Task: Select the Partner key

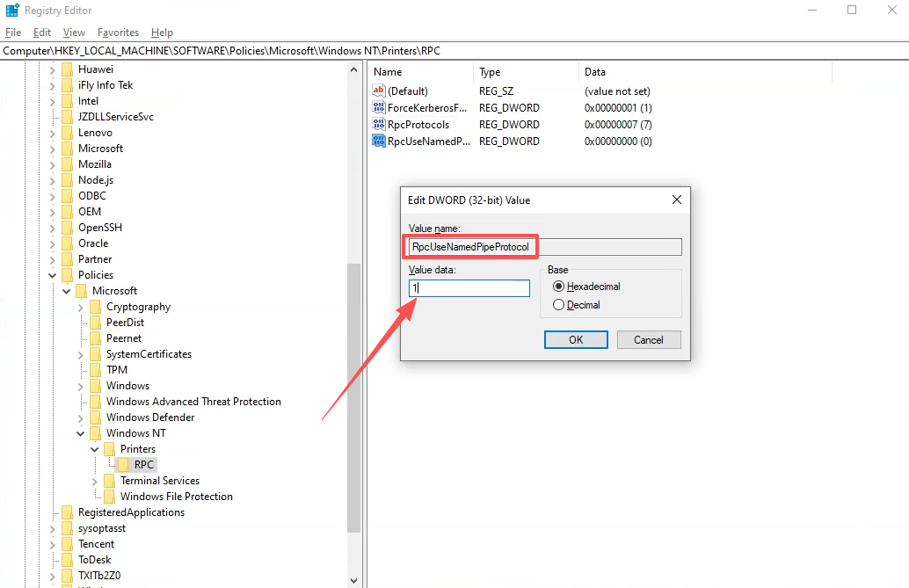Action: pyautogui.click(x=95, y=259)
